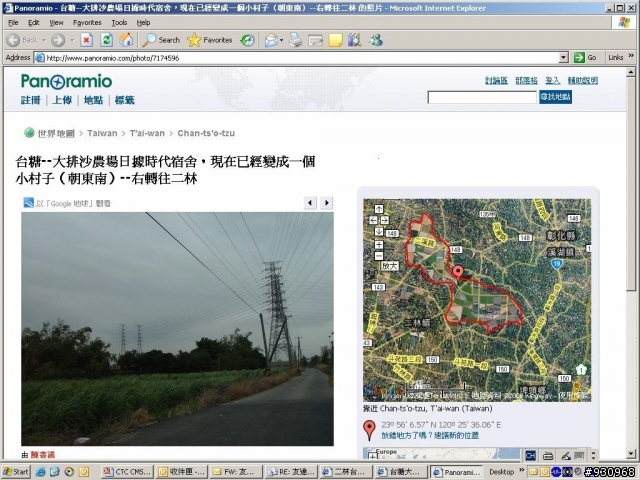
Task: Expand Back button history dropdown
Action: tap(44, 40)
